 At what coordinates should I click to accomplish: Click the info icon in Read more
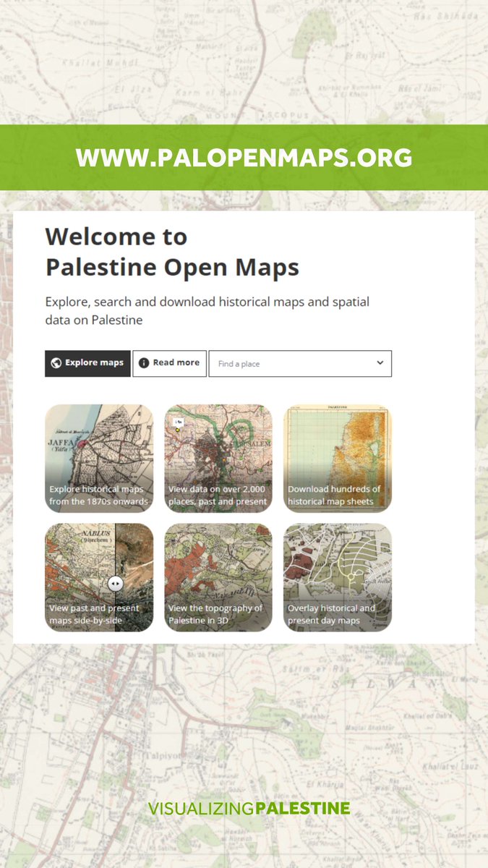(144, 363)
